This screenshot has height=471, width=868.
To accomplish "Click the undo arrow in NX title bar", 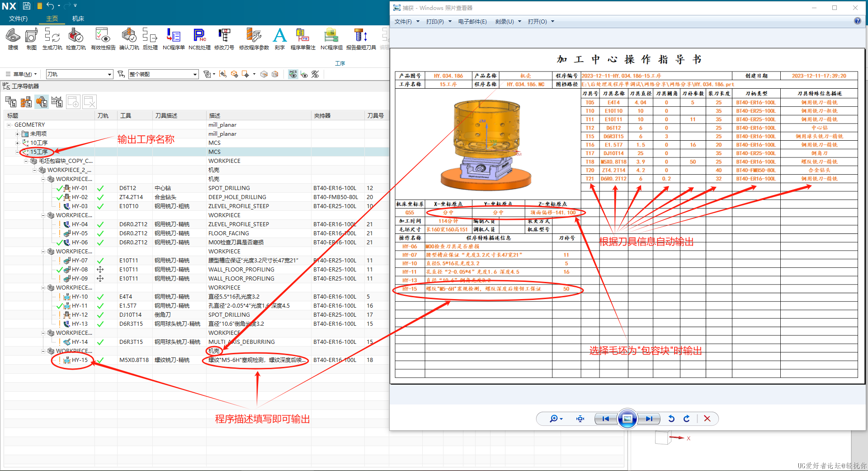I will 50,6.
